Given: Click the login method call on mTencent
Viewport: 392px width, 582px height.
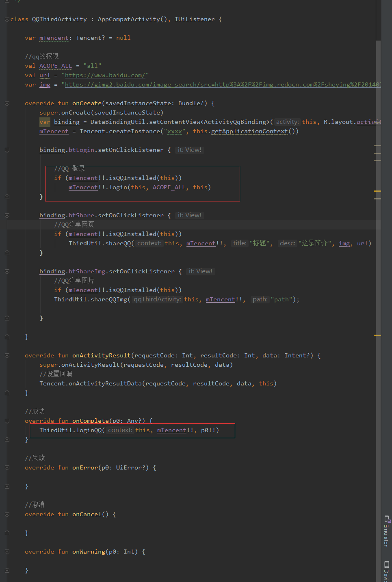Looking at the screenshot, I should click(118, 187).
